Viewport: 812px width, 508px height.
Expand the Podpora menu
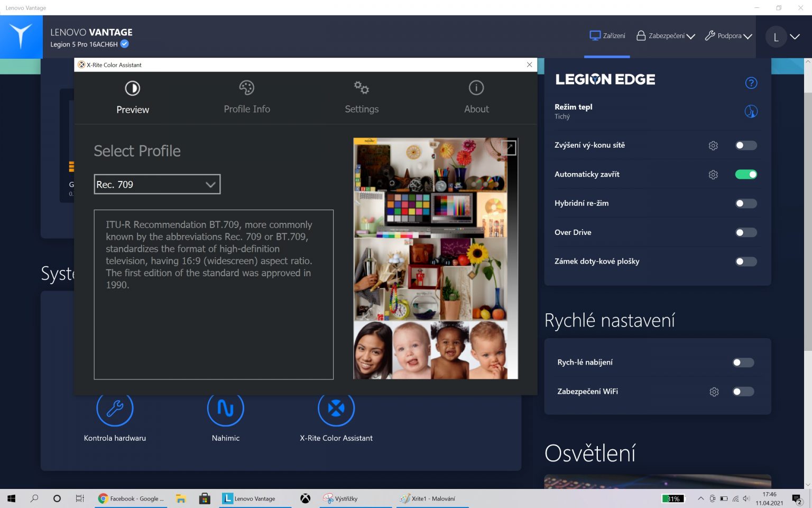[x=728, y=36]
